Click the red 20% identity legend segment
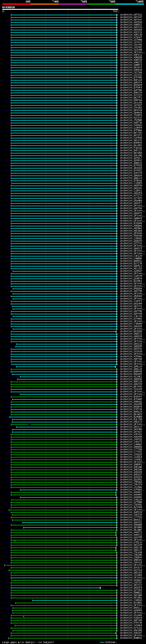146x644 pixels. coord(16,4)
